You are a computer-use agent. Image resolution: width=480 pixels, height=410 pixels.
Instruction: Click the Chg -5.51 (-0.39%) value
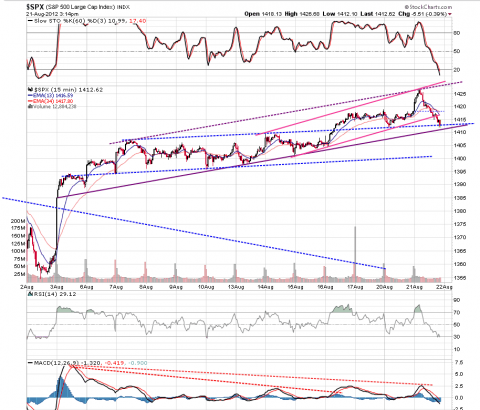pos(422,14)
